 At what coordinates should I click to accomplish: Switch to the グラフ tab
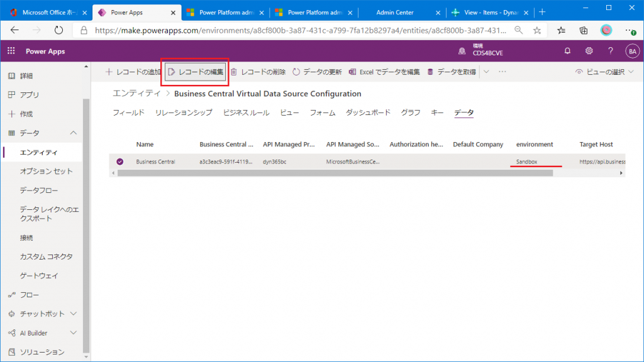(411, 112)
